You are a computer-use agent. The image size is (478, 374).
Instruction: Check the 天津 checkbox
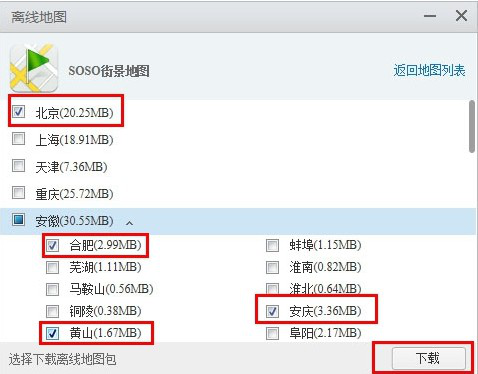click(x=18, y=165)
